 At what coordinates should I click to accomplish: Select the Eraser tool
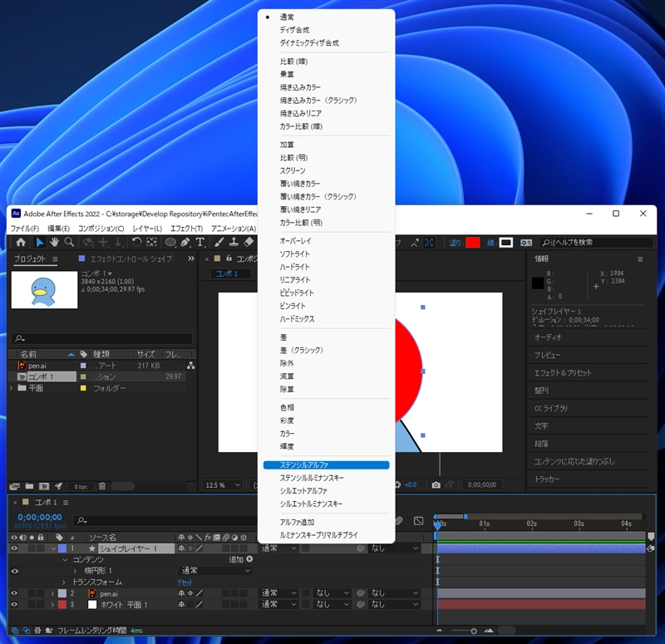[249, 243]
